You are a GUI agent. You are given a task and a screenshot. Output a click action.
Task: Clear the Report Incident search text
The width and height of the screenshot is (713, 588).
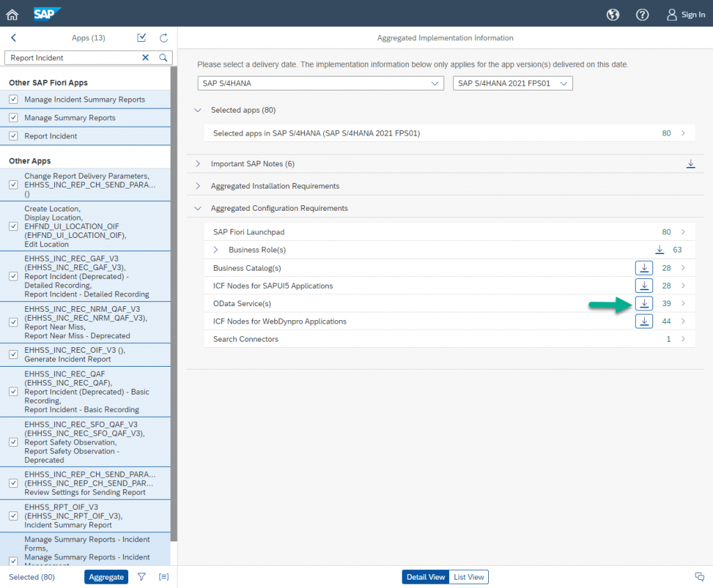click(x=146, y=57)
